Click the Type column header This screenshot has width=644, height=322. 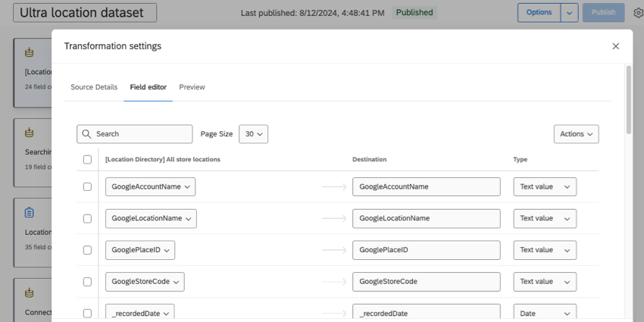pyautogui.click(x=521, y=159)
